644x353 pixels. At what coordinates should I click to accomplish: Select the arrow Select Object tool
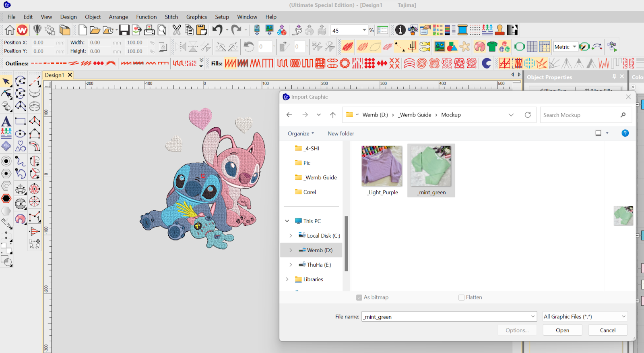pyautogui.click(x=6, y=81)
